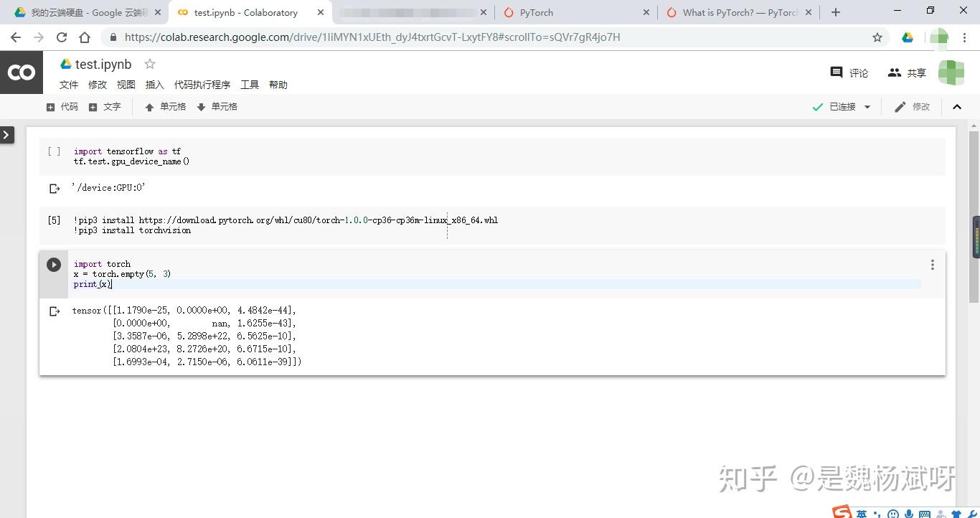Expand the left sidebar panel arrow
The height and width of the screenshot is (518, 980).
click(x=6, y=134)
